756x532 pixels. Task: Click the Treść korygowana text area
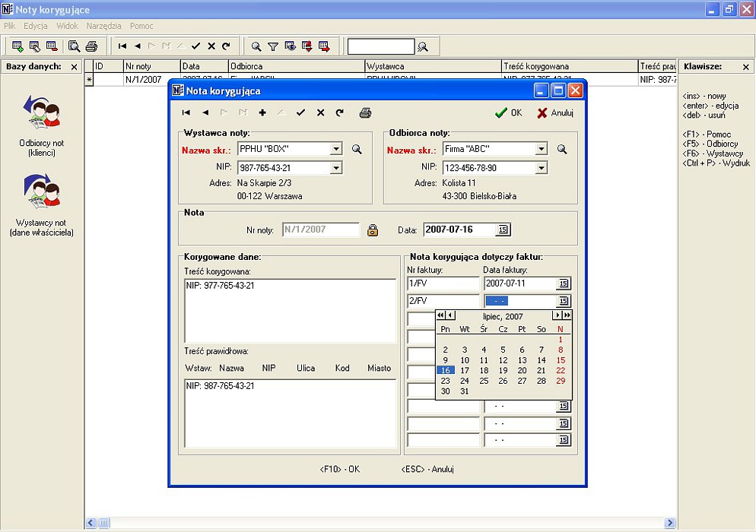[x=290, y=310]
